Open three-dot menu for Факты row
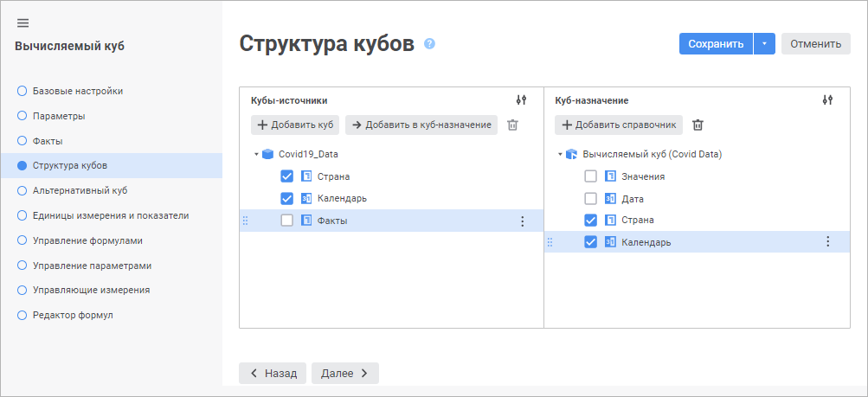Screen dimensions: 868x397 click(x=522, y=221)
